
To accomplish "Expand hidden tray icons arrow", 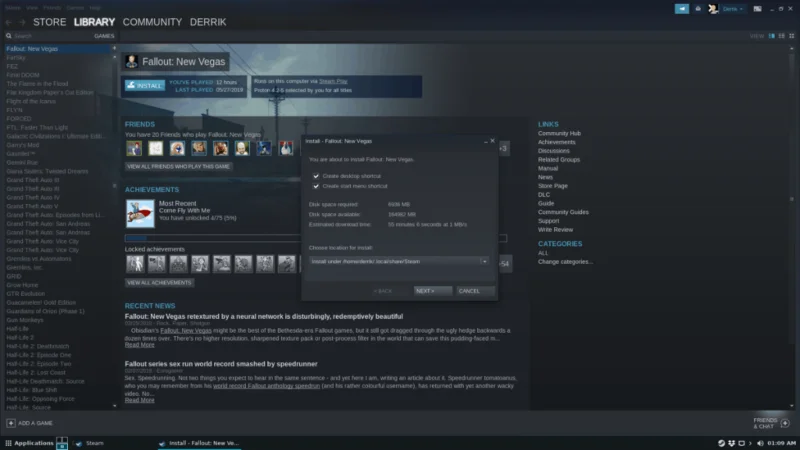I will [x=751, y=443].
